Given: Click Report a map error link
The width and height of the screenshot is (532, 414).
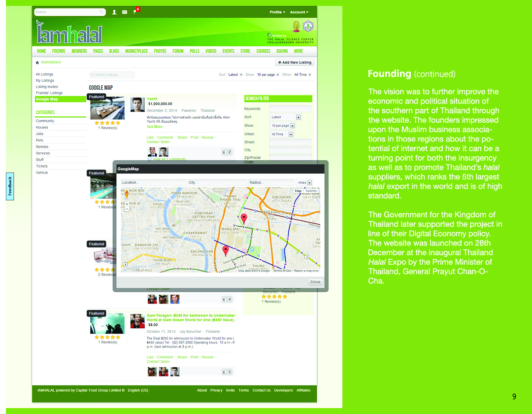Looking at the screenshot, I should [x=306, y=271].
